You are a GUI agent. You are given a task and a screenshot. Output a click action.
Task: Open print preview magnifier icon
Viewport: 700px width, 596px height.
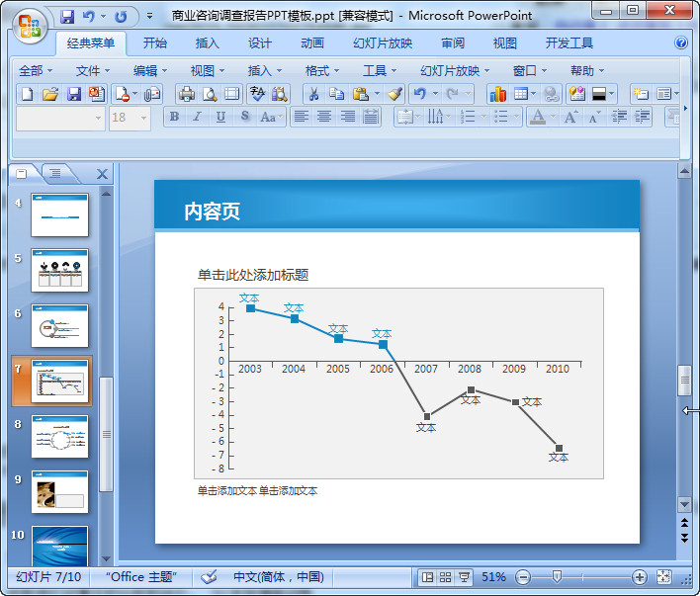coord(210,94)
